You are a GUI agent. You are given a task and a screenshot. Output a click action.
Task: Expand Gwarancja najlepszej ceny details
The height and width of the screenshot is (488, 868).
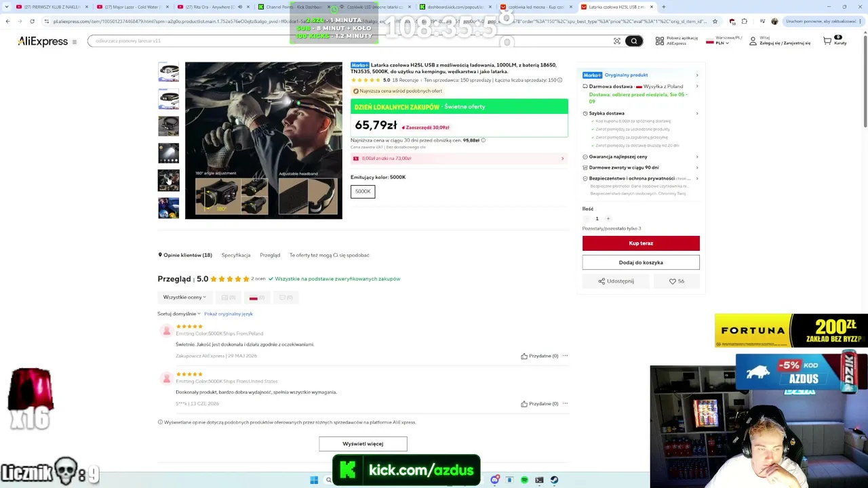[640, 157]
